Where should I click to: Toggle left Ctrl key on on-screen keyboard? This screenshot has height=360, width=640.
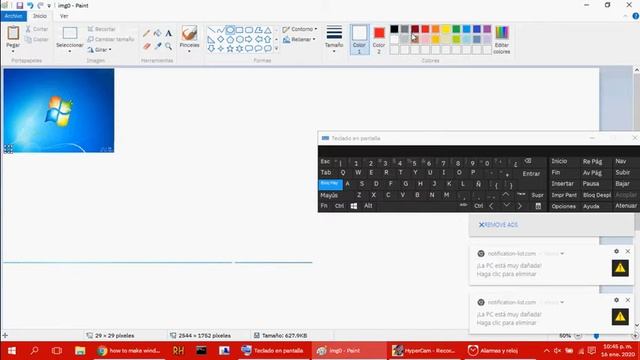pyautogui.click(x=339, y=206)
